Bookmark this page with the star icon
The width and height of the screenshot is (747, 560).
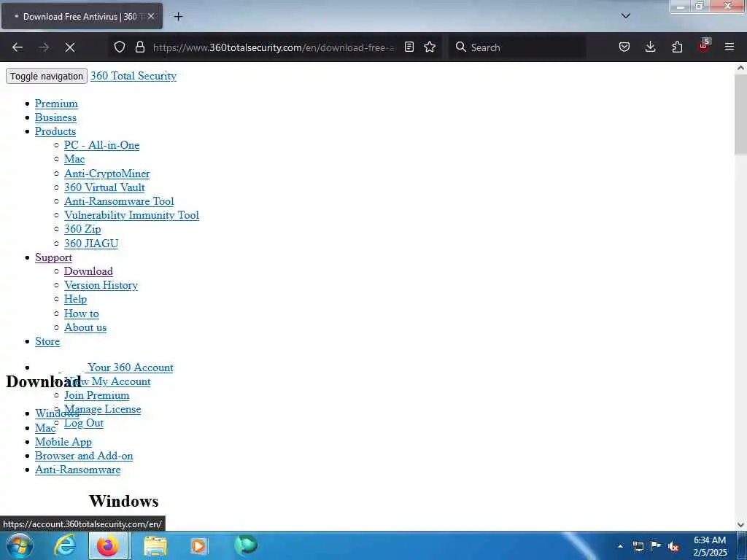point(430,47)
